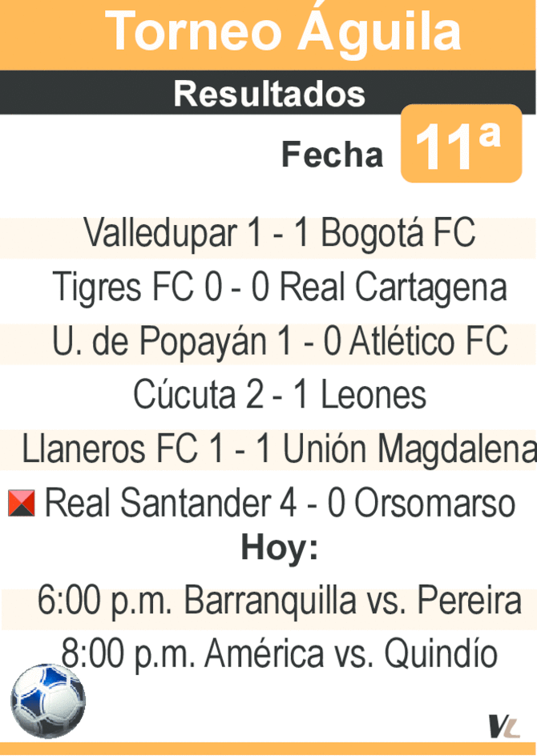This screenshot has width=537, height=756.
Task: Click the Fecha label
Action: pos(332,155)
